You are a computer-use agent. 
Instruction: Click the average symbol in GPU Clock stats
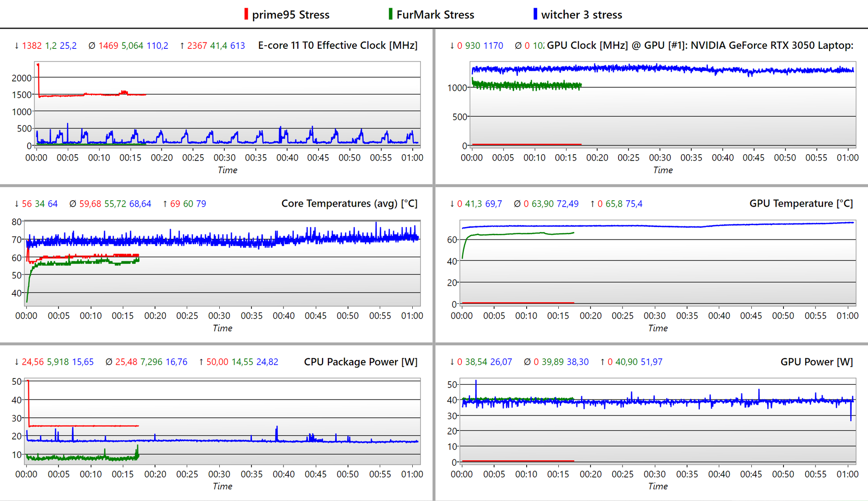[518, 46]
